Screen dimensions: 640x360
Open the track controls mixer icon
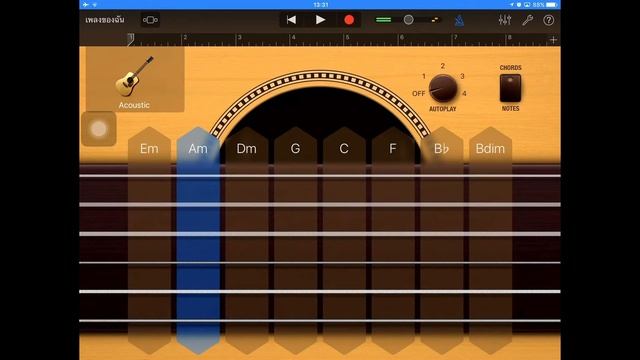[x=505, y=20]
